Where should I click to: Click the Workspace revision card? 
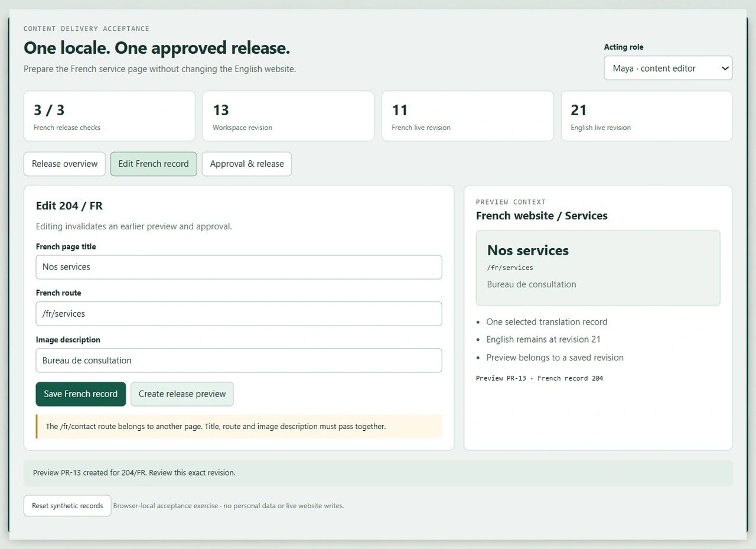tap(288, 116)
